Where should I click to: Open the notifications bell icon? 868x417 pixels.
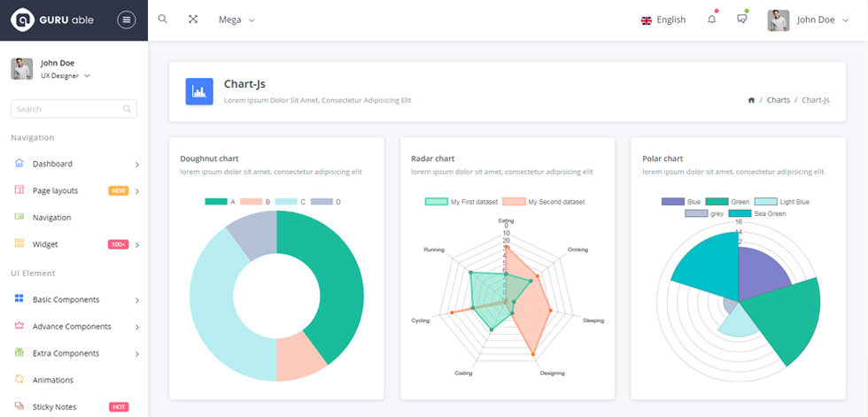[712, 19]
